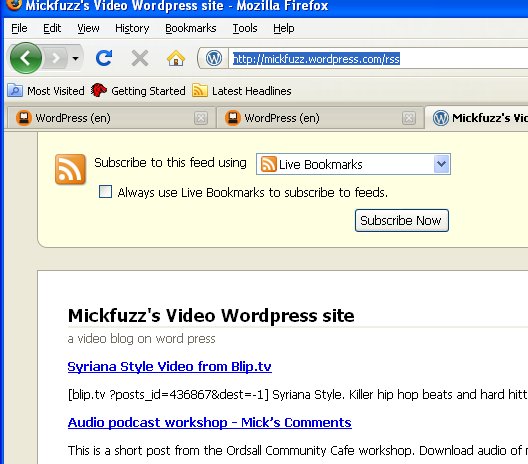Click the 'a video blog on word press' subtitle
This screenshot has height=464, width=528.
pos(141,338)
